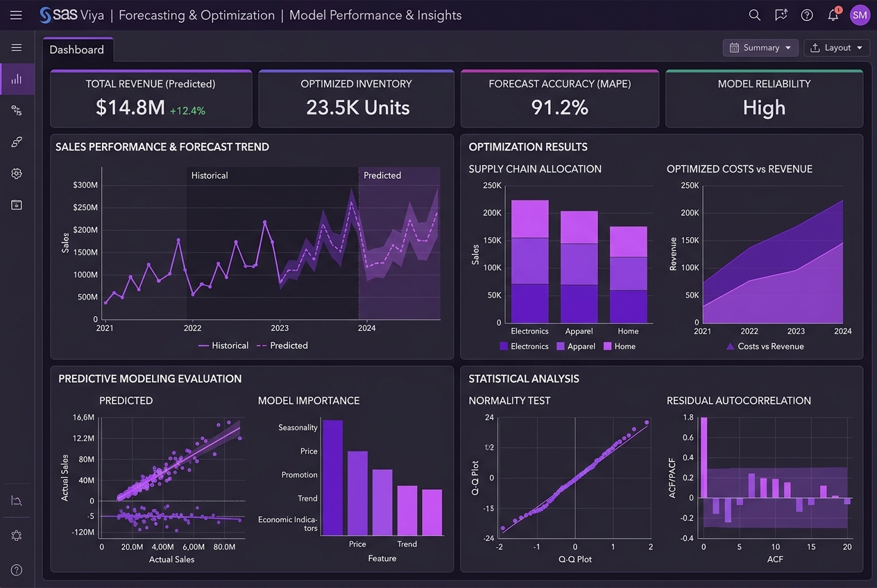Click the Optimized Costs vs Revenue title
Image resolution: width=877 pixels, height=588 pixels.
pos(740,168)
